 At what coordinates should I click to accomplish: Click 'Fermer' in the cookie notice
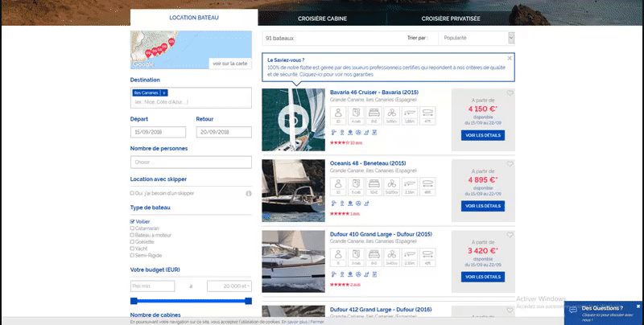coord(317,322)
